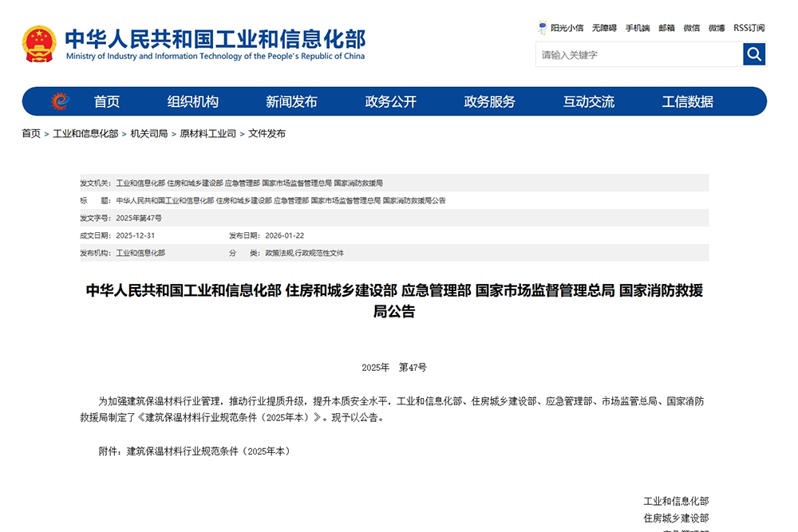Click the search magnifier button
This screenshot has height=532, width=798.
pos(754,54)
